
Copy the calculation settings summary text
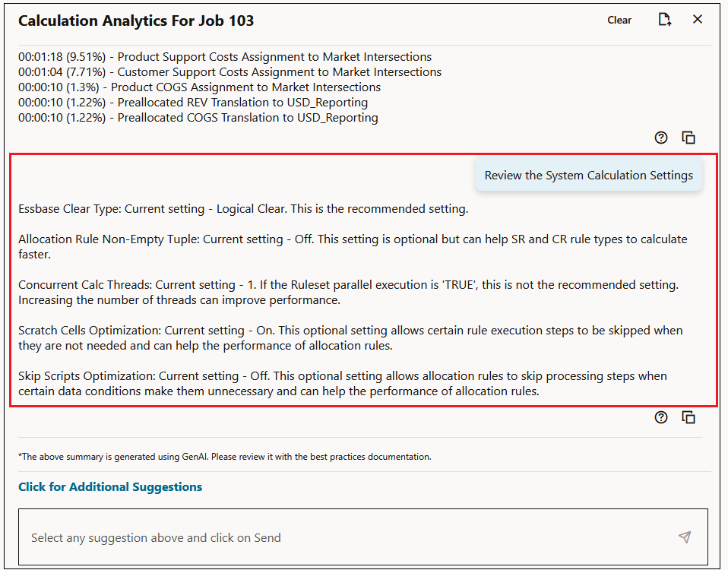point(688,417)
